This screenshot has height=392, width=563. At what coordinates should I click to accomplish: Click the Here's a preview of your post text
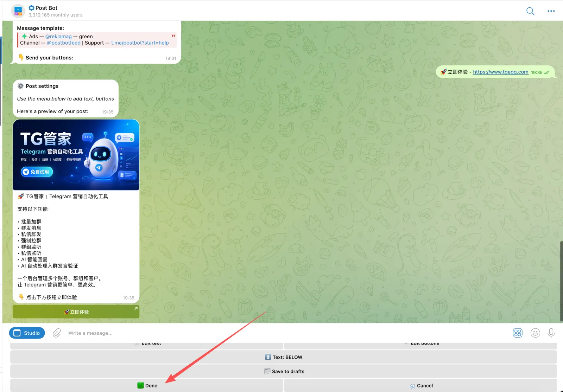tap(52, 111)
